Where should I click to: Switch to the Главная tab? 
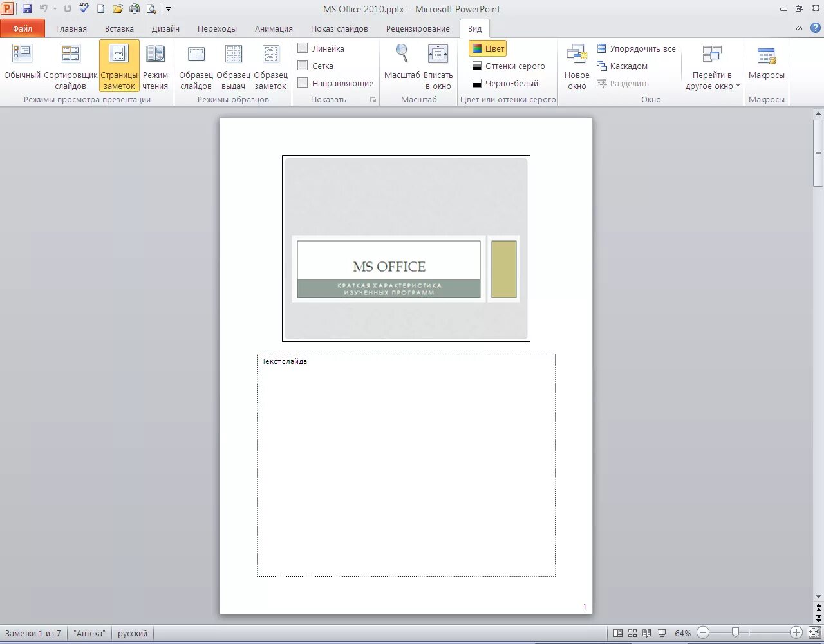click(71, 28)
